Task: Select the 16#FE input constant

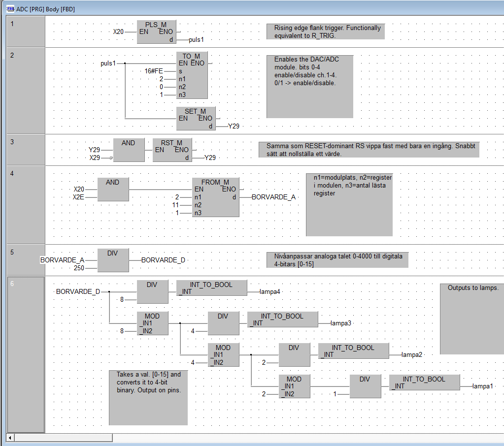Action: pos(154,71)
